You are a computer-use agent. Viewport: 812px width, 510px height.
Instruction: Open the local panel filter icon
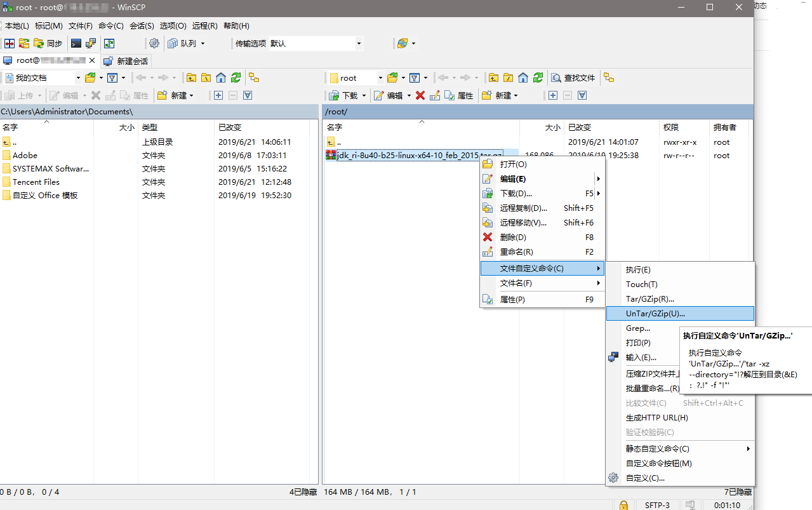coord(112,77)
